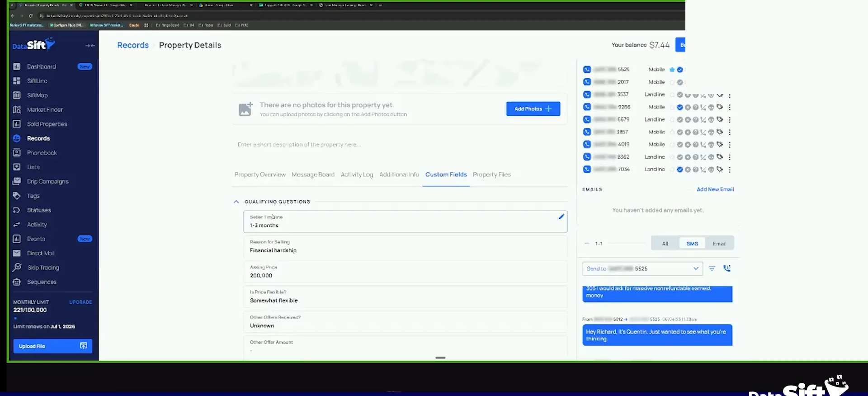Select the Email segment in message filter
The width and height of the screenshot is (868, 396).
719,244
